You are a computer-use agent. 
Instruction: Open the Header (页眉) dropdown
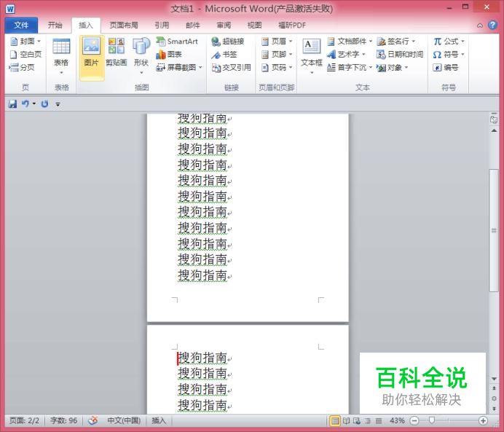coord(277,41)
